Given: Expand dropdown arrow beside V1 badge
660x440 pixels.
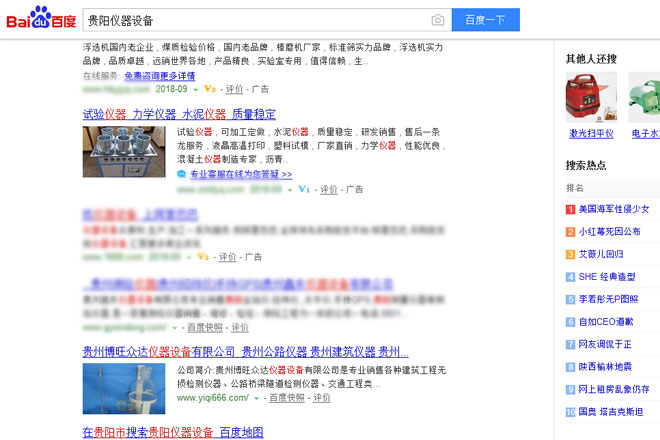Looking at the screenshot, I should click(x=290, y=190).
